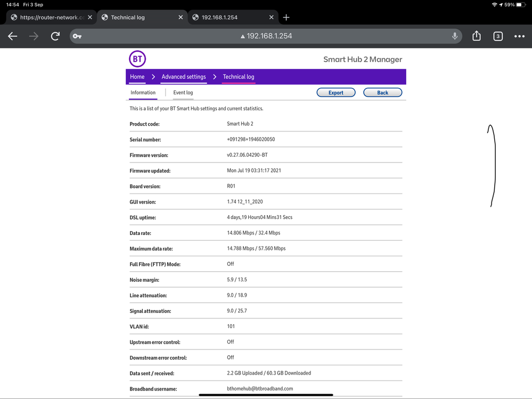Viewport: 532px width, 399px height.
Task: Open the Share sheet icon
Action: click(x=476, y=36)
